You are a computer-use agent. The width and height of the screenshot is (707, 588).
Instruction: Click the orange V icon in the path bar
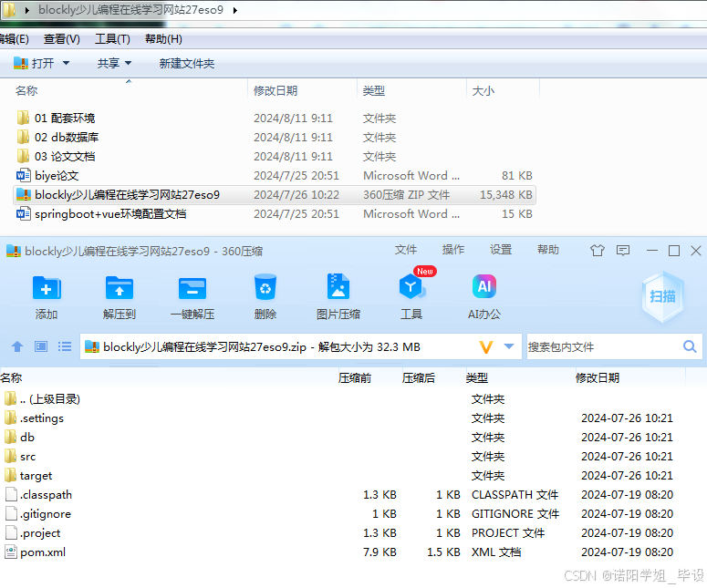click(x=486, y=347)
